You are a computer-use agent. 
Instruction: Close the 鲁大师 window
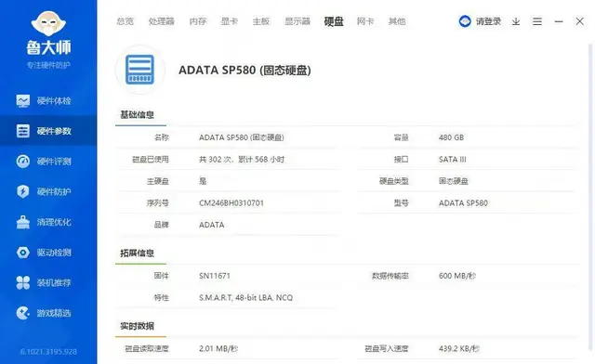tap(580, 21)
